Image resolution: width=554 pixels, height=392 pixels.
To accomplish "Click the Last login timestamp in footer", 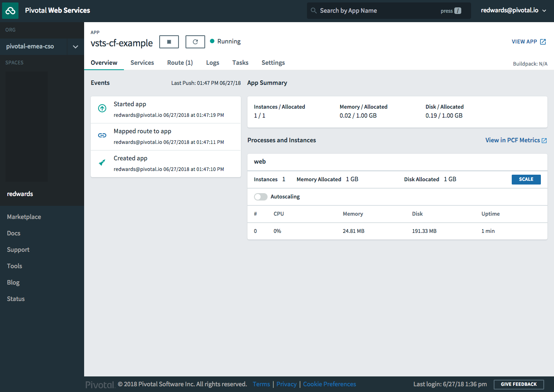I will 450,384.
